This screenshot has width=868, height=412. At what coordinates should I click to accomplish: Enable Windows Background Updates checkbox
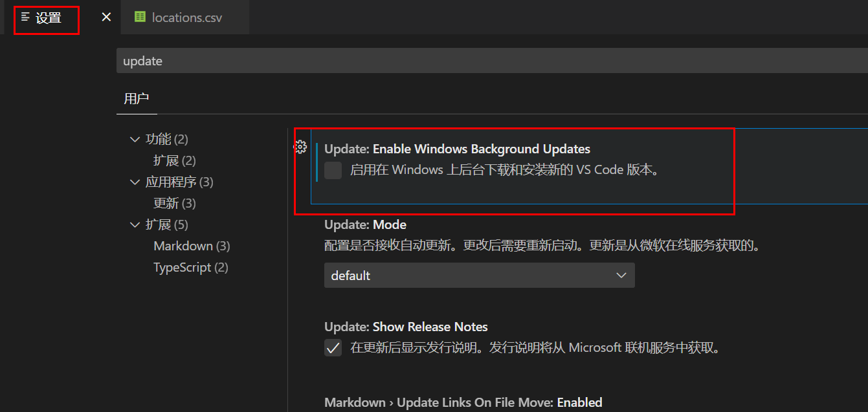(x=333, y=171)
